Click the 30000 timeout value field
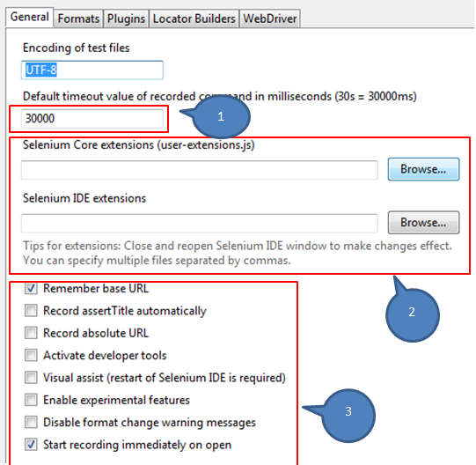 pyautogui.click(x=92, y=119)
